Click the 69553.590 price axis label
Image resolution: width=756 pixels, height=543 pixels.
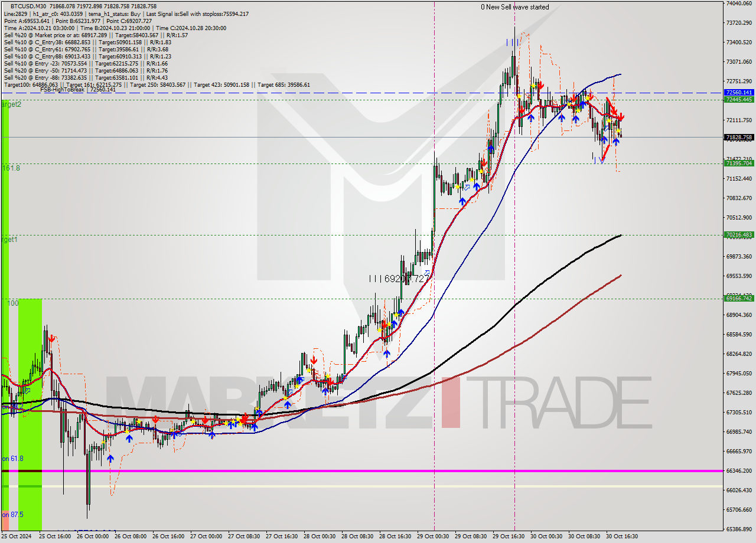point(739,276)
